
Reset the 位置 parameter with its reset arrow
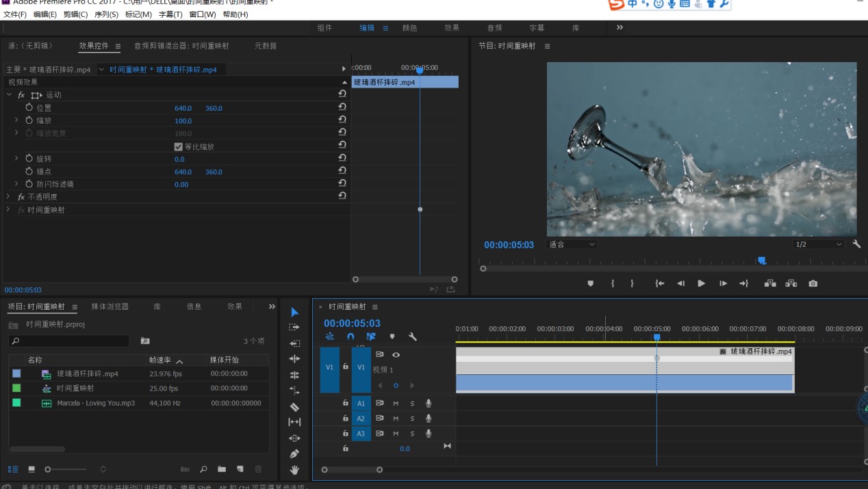coord(342,107)
